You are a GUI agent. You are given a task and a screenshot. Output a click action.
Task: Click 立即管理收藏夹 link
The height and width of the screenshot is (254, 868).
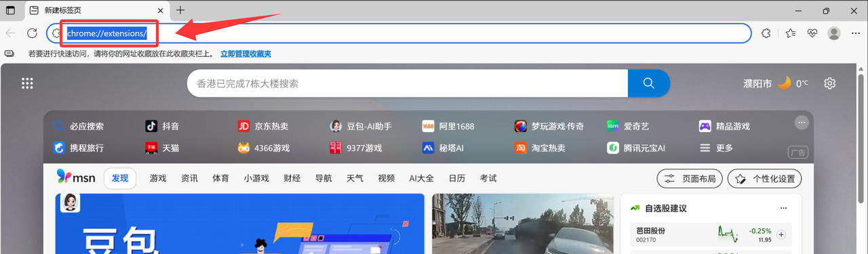245,54
